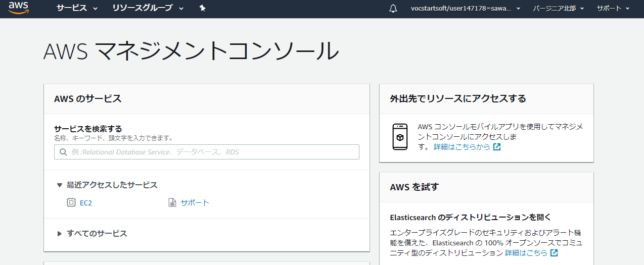
Task: Click the search magnifier icon
Action: point(64,152)
